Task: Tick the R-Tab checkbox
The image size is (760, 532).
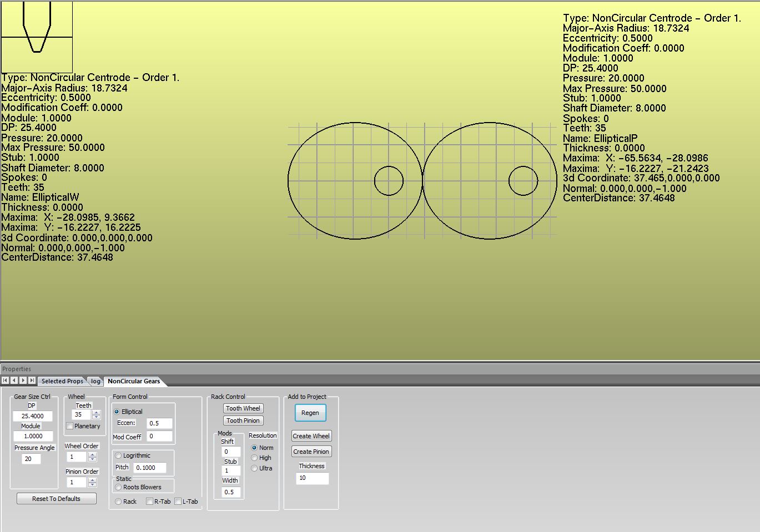Action: tap(149, 501)
